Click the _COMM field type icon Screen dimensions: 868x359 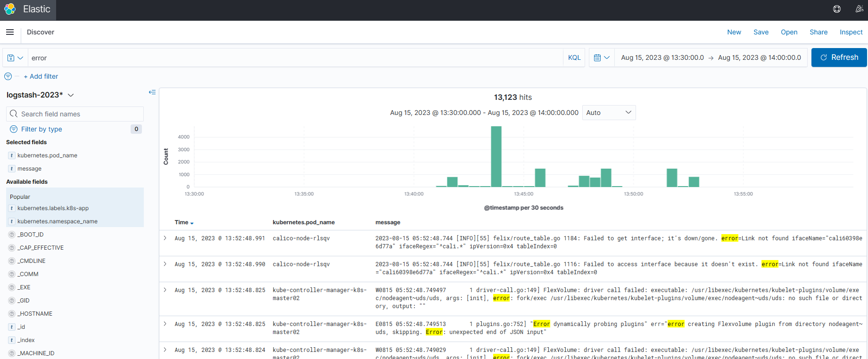coord(12,274)
